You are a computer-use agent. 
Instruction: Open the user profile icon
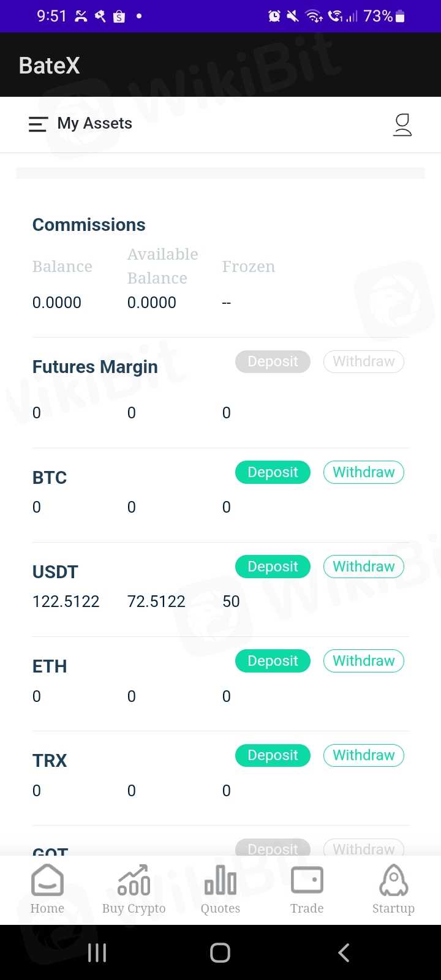click(402, 124)
